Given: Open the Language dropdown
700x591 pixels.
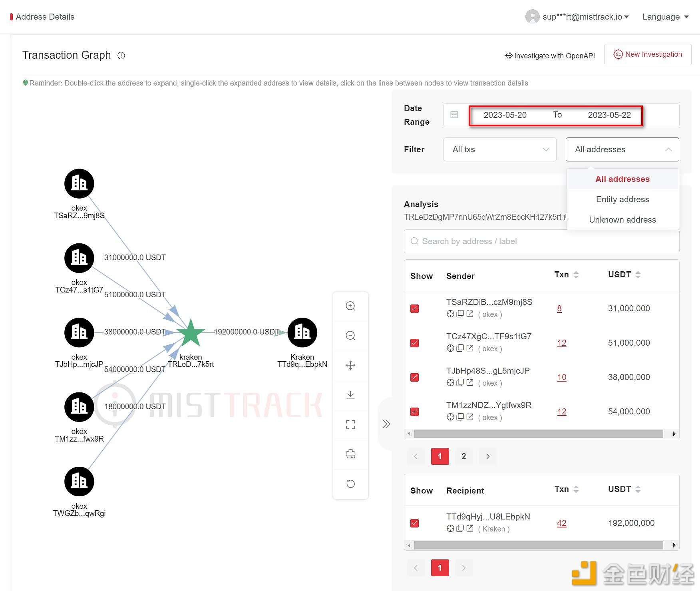Looking at the screenshot, I should point(666,17).
